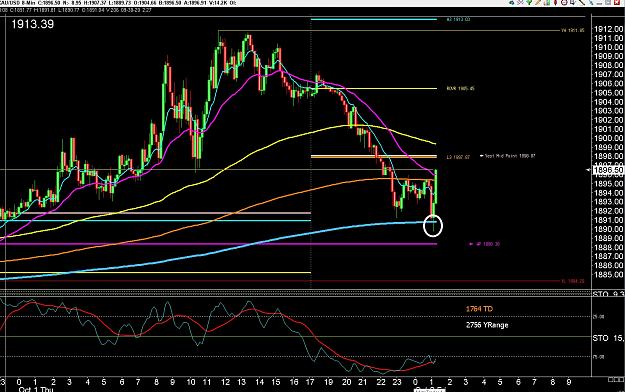The image size is (625, 392).
Task: Click the ROR 1905 yellow level label
Action: 460,89
